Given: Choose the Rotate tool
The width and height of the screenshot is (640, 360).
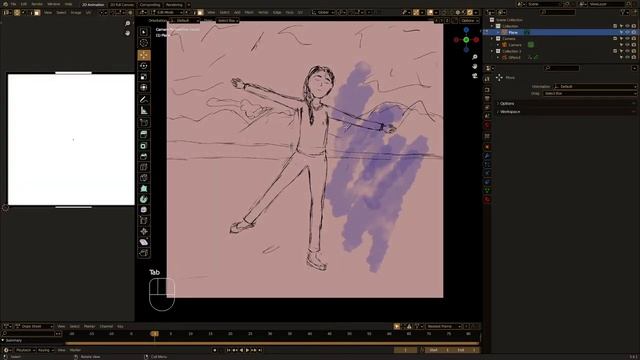Looking at the screenshot, I should (144, 66).
